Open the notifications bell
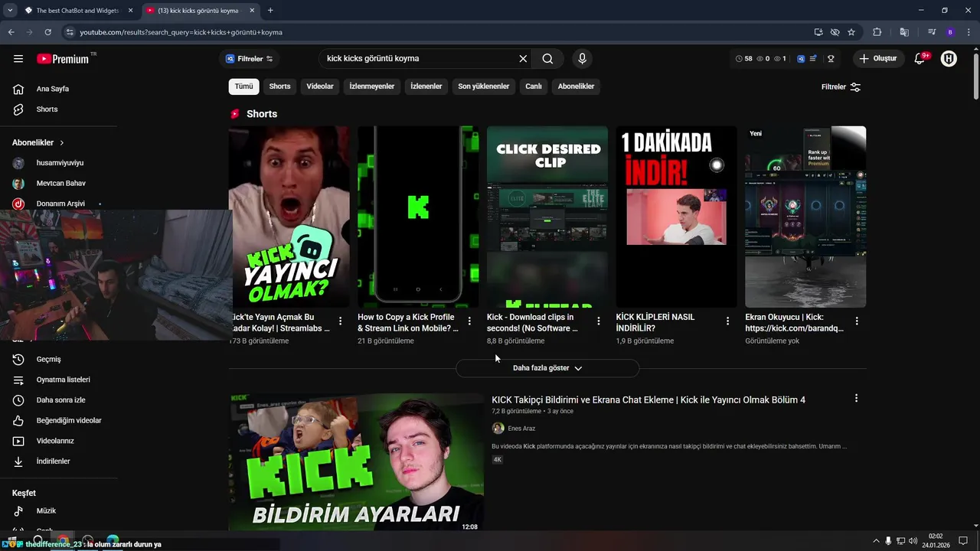Image resolution: width=980 pixels, height=551 pixels. (921, 59)
